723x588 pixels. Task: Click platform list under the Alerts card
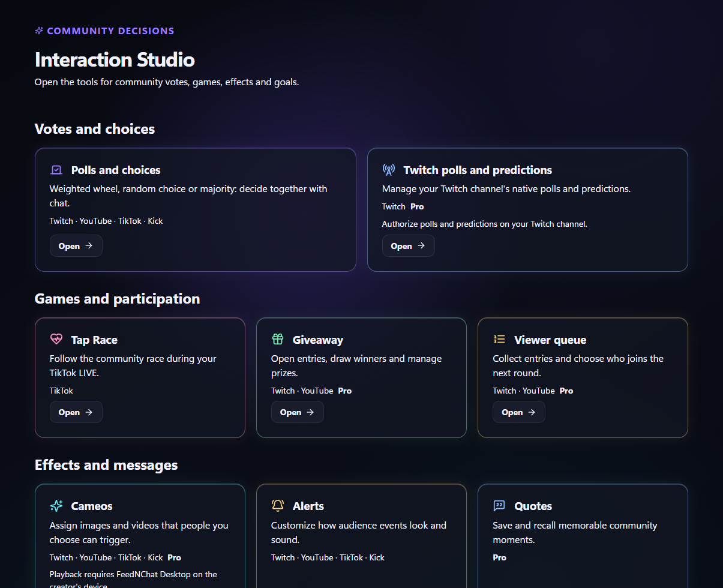pyautogui.click(x=328, y=557)
